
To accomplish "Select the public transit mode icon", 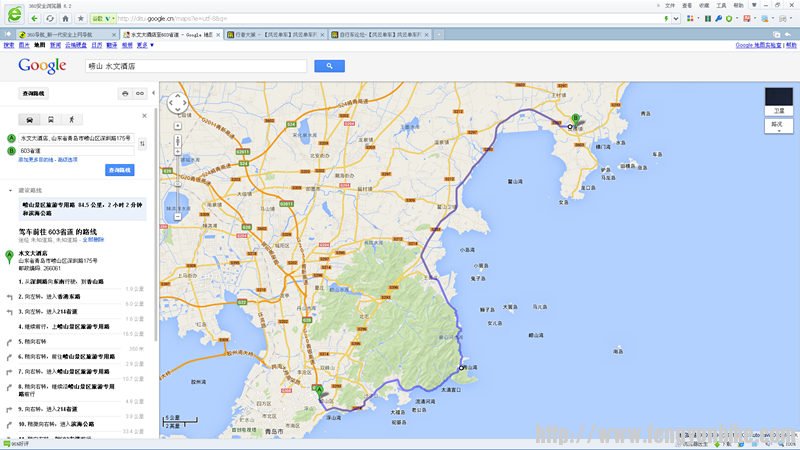I will tap(50, 118).
